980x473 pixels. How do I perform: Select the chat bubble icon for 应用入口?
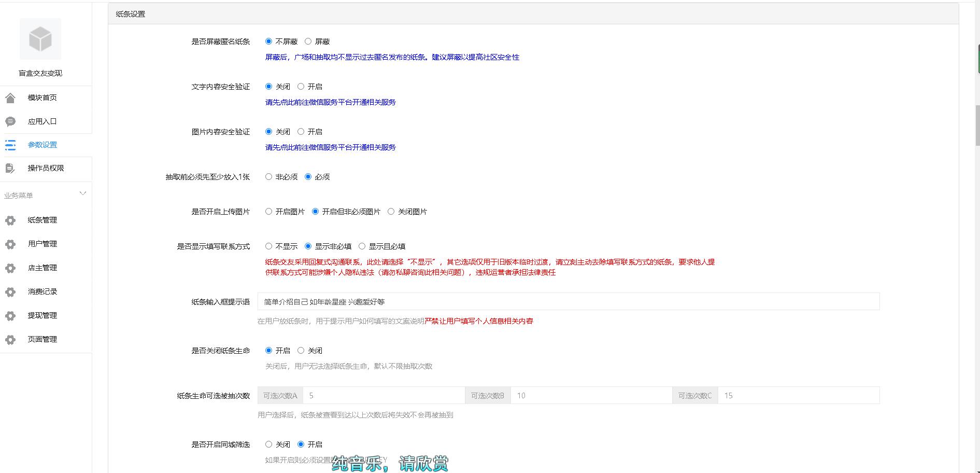point(11,121)
